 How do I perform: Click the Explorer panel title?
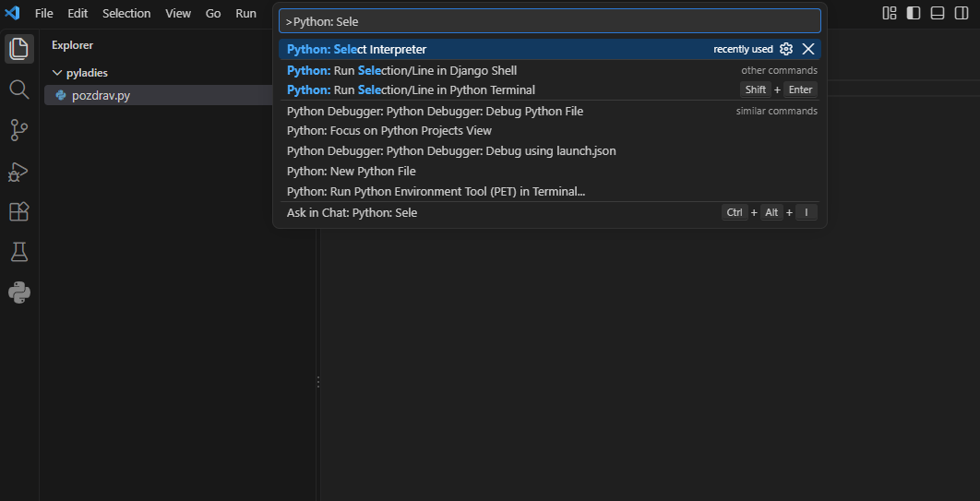pos(73,45)
